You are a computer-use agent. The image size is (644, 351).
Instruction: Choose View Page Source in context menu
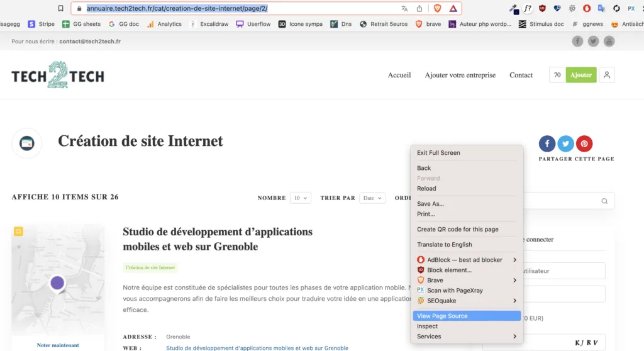point(467,316)
